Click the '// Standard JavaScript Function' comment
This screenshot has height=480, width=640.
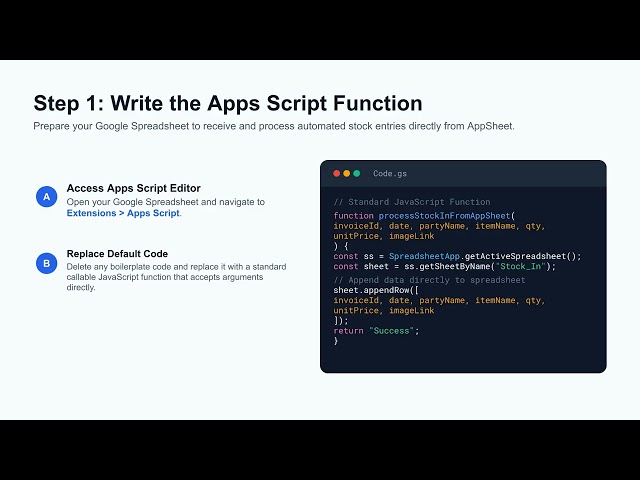click(x=412, y=202)
